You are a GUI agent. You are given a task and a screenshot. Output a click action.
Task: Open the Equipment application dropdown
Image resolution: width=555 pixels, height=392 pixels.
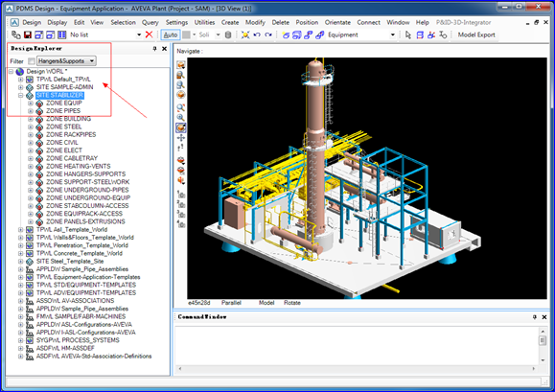pos(393,35)
